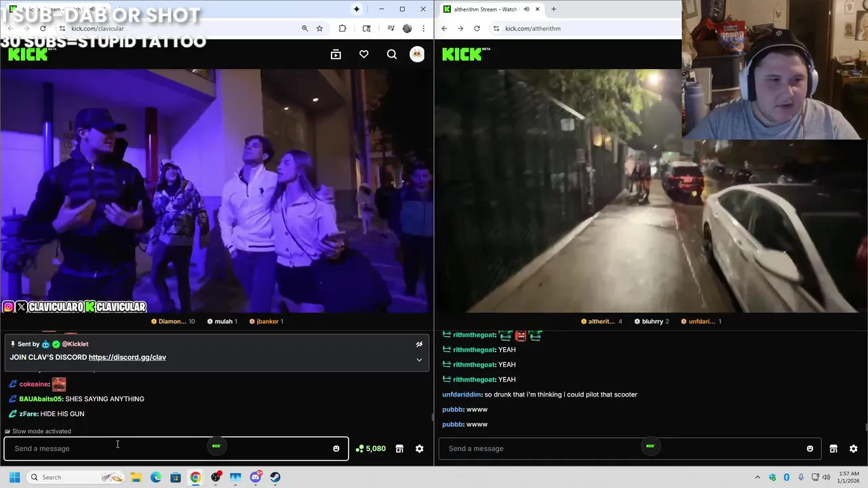Open File Explorer from the taskbar
The width and height of the screenshot is (868, 488).
coord(136,477)
